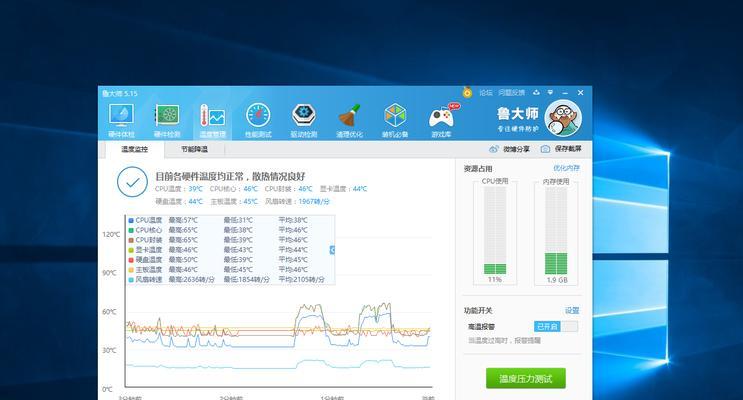Click the 硬盘温度 red legend swatch

click(x=131, y=260)
